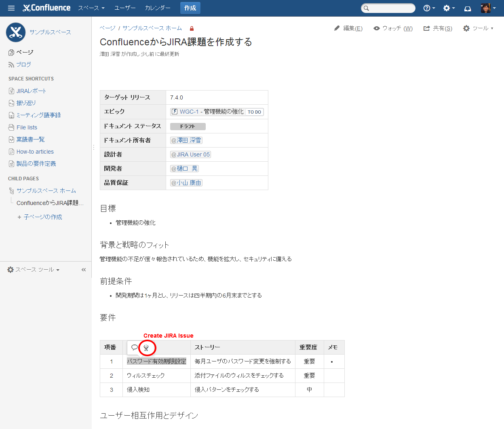This screenshot has width=504, height=429.
Task: Click ページ breadcrumb link
Action: pyautogui.click(x=108, y=28)
